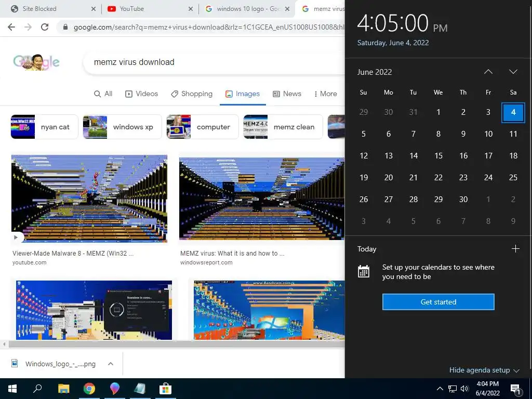
Task: Go to previous month in calendar
Action: tap(488, 72)
